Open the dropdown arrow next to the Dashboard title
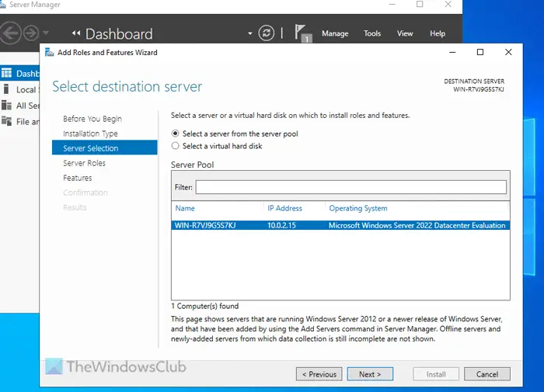Image resolution: width=544 pixels, height=392 pixels. click(x=249, y=33)
